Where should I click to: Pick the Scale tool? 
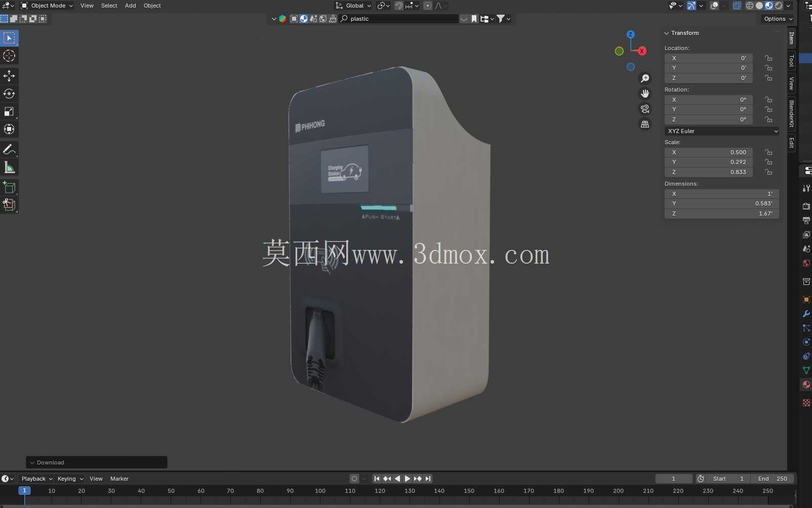(9, 111)
